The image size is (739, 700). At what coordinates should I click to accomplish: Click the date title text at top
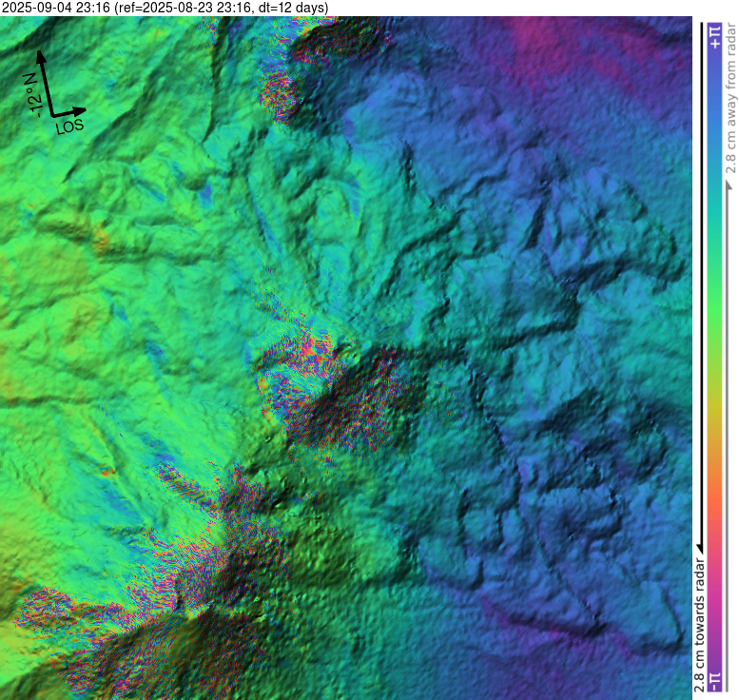pyautogui.click(x=165, y=8)
